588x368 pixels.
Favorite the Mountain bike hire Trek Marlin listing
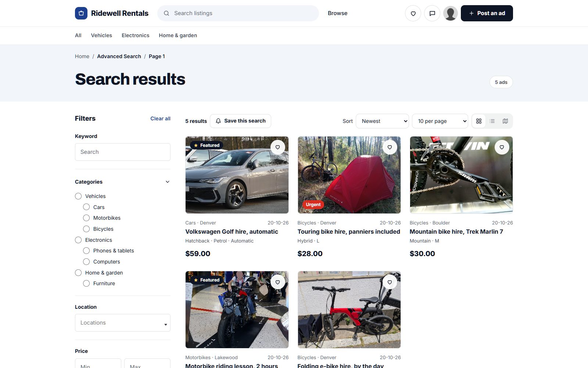pyautogui.click(x=502, y=147)
